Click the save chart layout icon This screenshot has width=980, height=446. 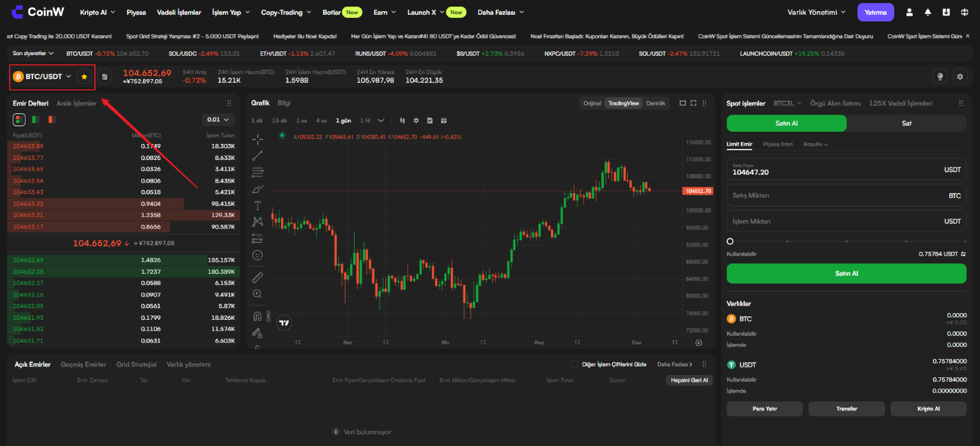[430, 121]
